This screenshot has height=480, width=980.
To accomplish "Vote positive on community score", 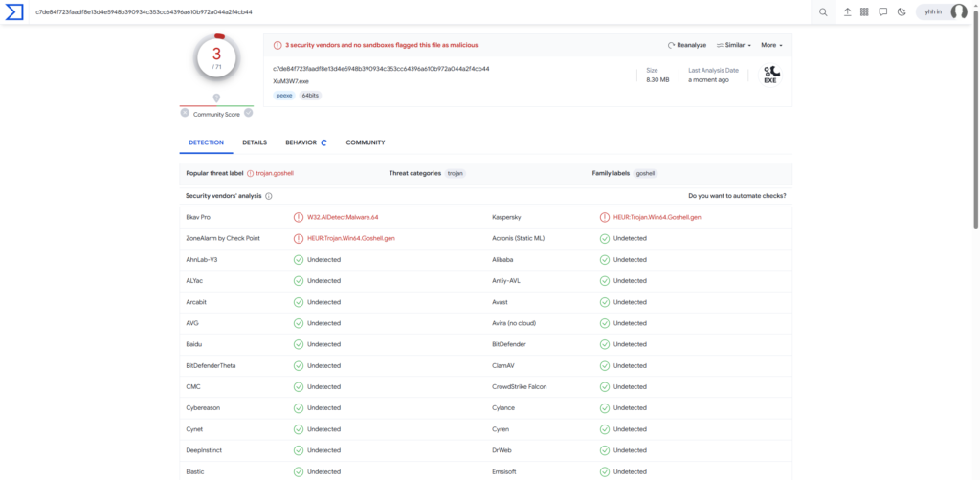I will 248,113.
